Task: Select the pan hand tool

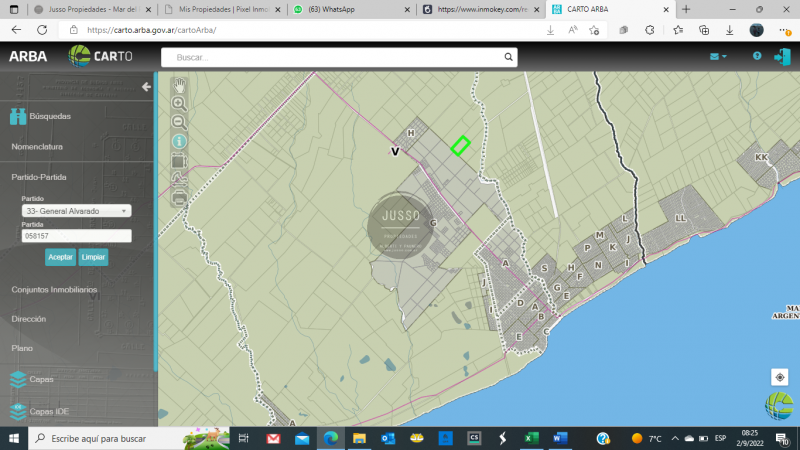Action: tap(179, 85)
